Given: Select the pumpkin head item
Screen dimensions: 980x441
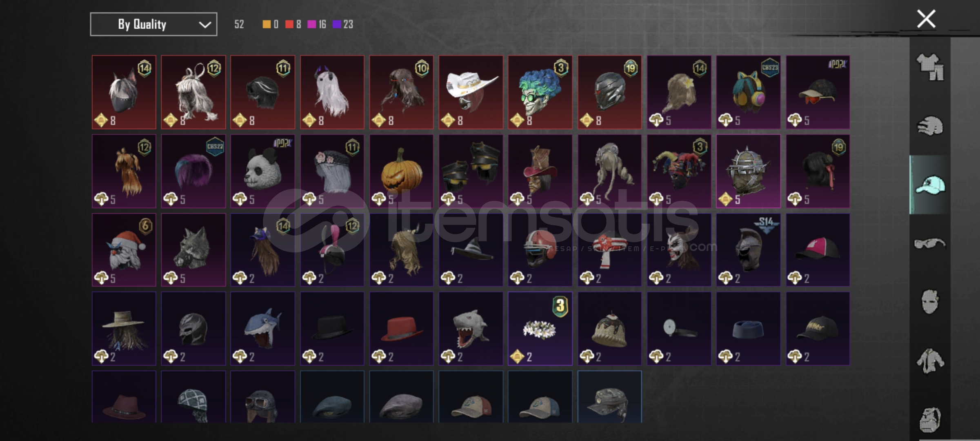Looking at the screenshot, I should pos(402,171).
